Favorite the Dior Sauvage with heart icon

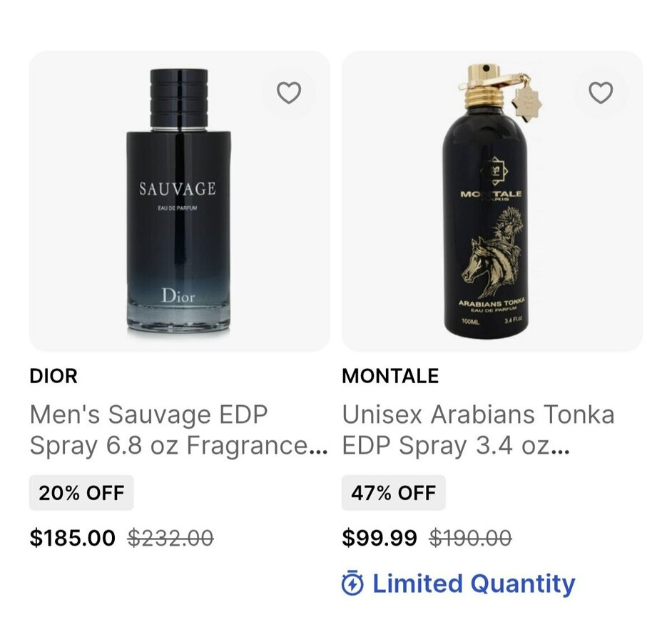coord(289,93)
